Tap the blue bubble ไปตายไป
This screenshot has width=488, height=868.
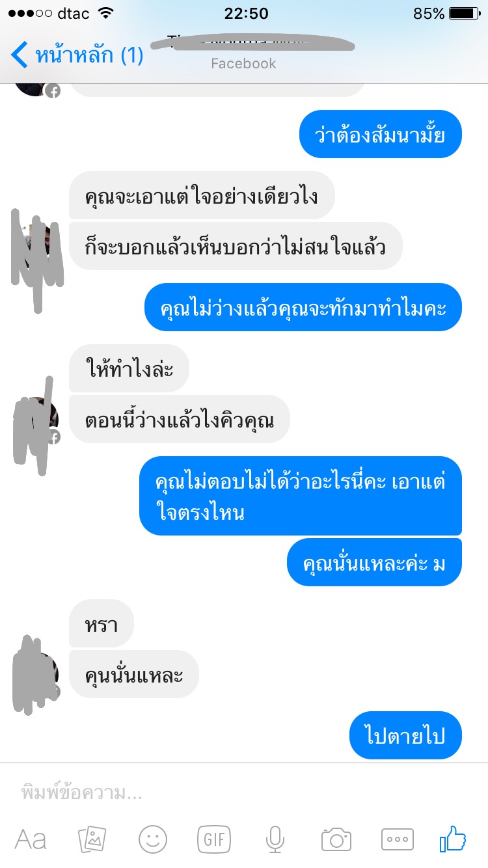[405, 735]
